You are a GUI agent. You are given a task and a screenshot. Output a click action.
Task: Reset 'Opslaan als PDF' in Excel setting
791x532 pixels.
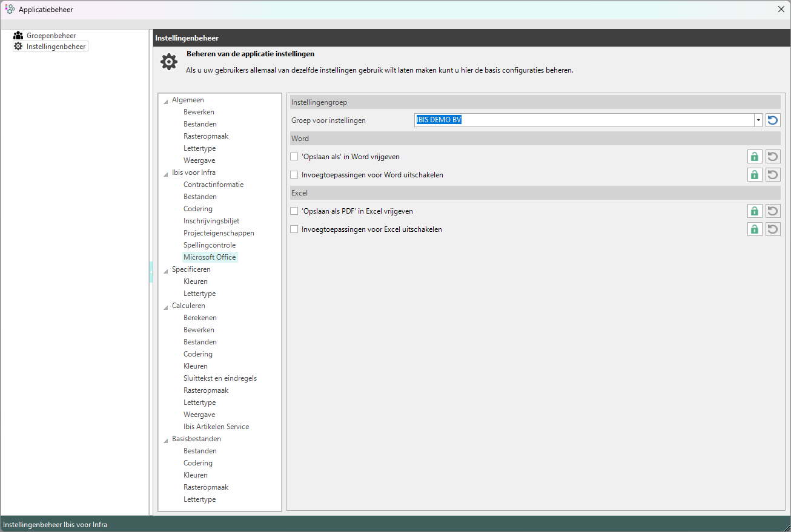[x=773, y=211]
